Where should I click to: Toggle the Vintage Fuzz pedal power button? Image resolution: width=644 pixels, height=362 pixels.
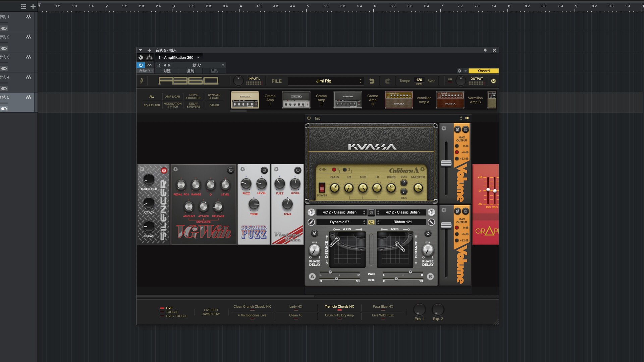point(298,170)
